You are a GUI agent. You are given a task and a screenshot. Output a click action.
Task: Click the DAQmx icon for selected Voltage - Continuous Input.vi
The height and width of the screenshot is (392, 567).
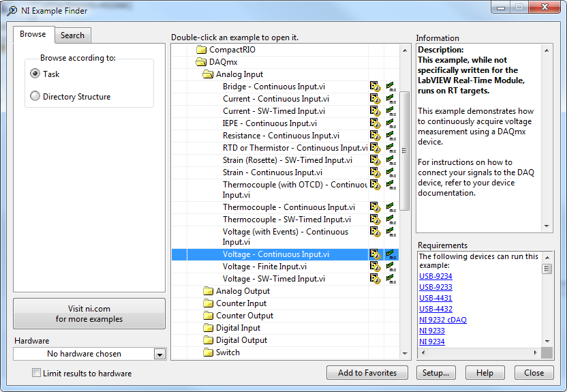pos(391,254)
